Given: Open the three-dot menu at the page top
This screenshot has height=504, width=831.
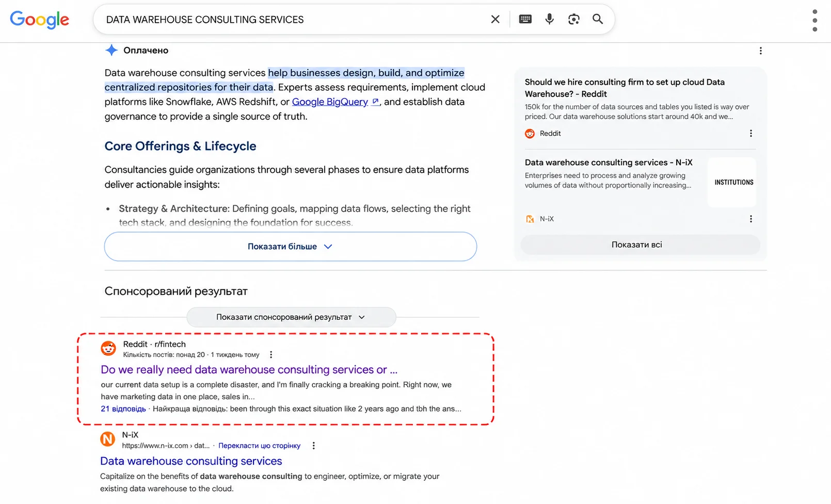Looking at the screenshot, I should pos(814,20).
